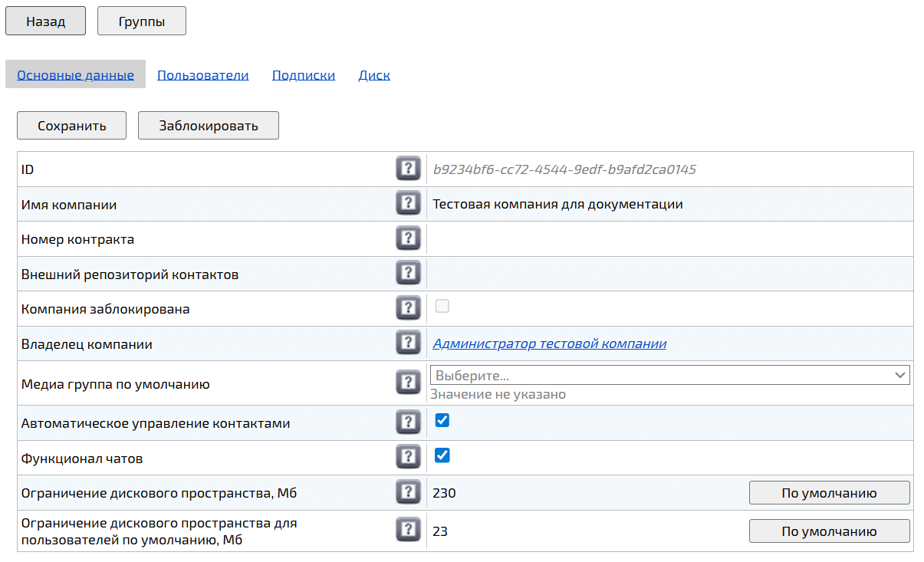Click help icon for Владелец компании

click(x=409, y=343)
